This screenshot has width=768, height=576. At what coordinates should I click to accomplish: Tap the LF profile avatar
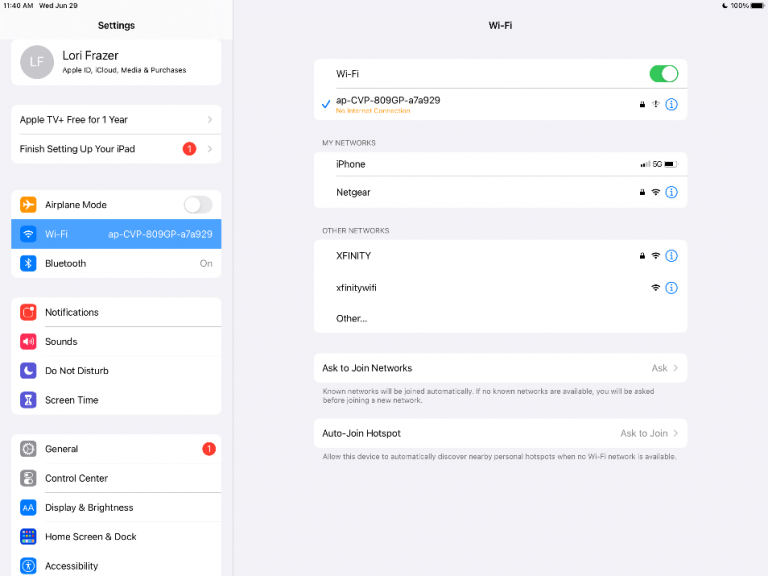[x=37, y=62]
